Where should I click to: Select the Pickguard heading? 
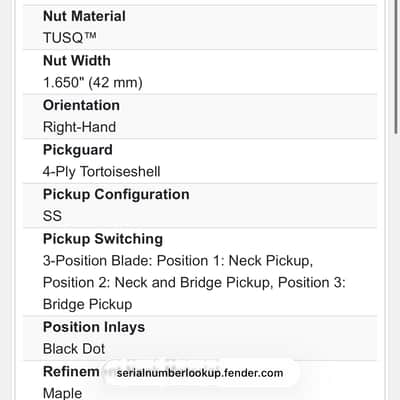(78, 150)
